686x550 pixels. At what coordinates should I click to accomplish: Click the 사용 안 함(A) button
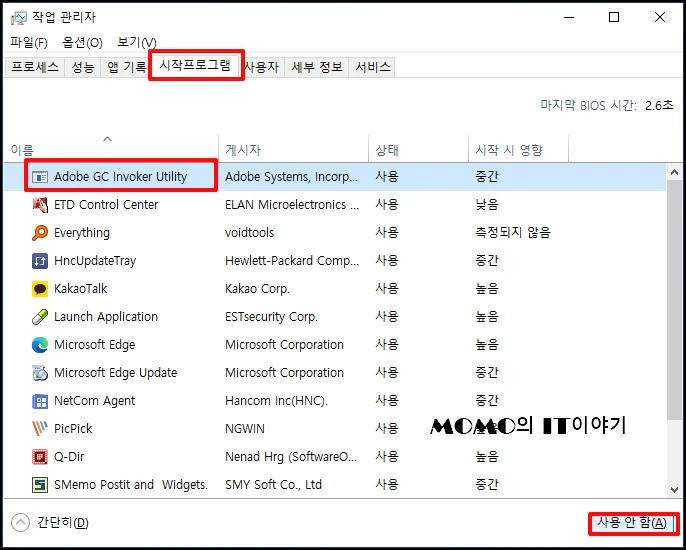tap(632, 523)
